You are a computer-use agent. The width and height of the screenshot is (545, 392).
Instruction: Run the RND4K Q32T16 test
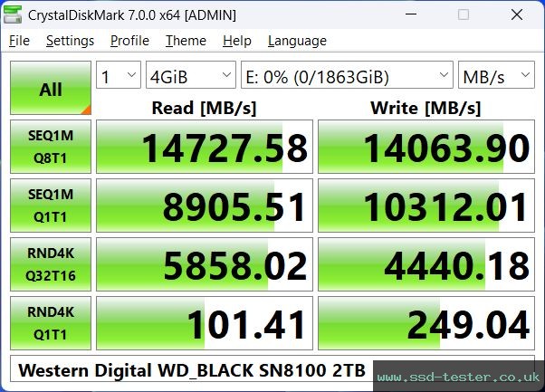51,264
